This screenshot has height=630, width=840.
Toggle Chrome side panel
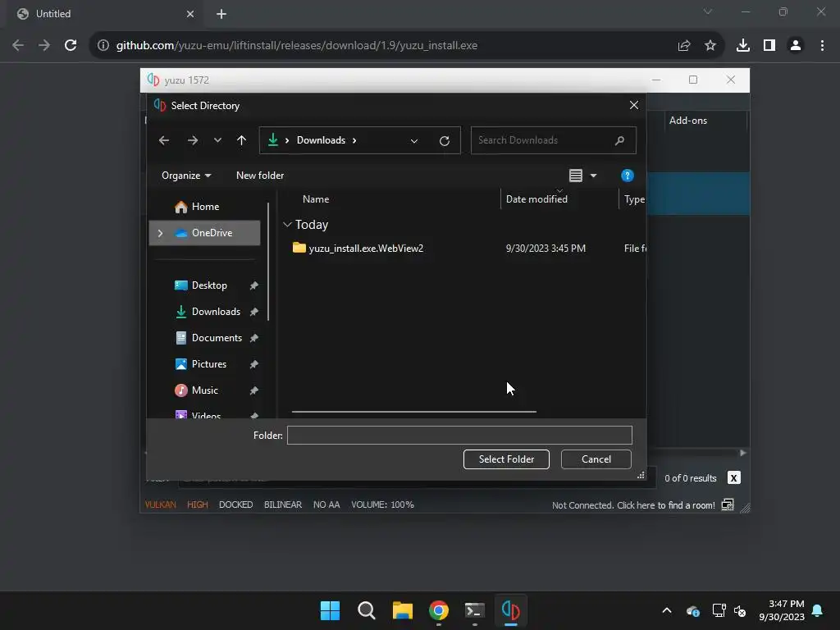(x=769, y=46)
